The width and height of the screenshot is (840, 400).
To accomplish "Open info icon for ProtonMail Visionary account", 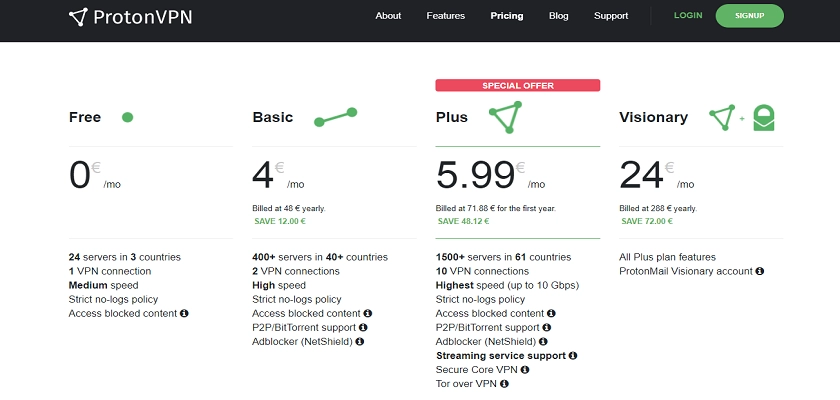I will (x=760, y=271).
